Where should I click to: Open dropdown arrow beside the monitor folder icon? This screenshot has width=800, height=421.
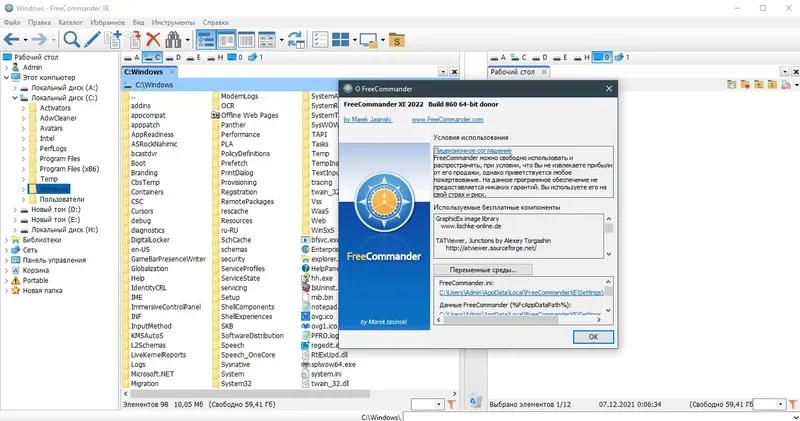coord(383,40)
